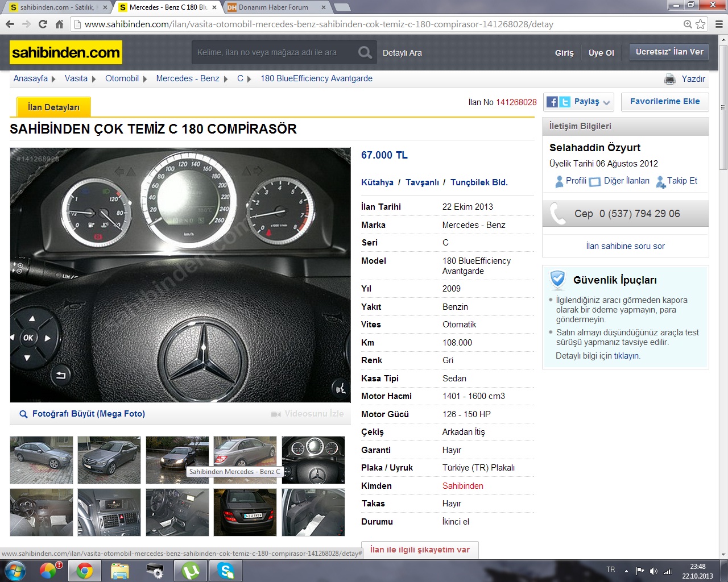
Task: Click the Giriş login link
Action: (564, 53)
